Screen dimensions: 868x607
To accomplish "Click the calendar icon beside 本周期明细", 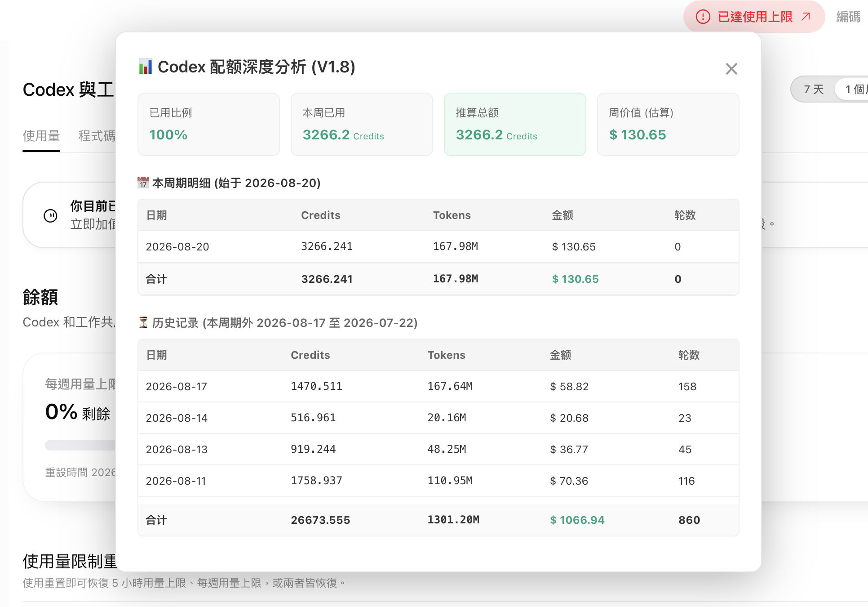I will pyautogui.click(x=143, y=183).
